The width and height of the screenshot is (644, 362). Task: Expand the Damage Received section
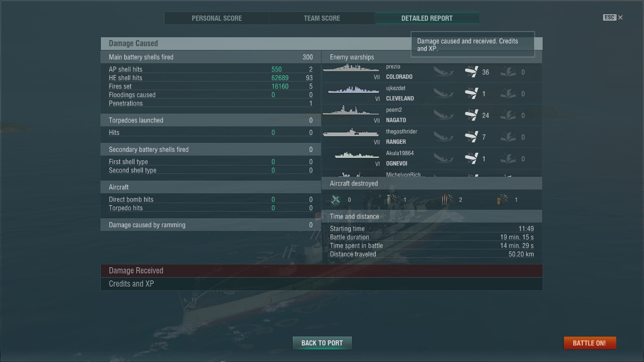coord(322,271)
